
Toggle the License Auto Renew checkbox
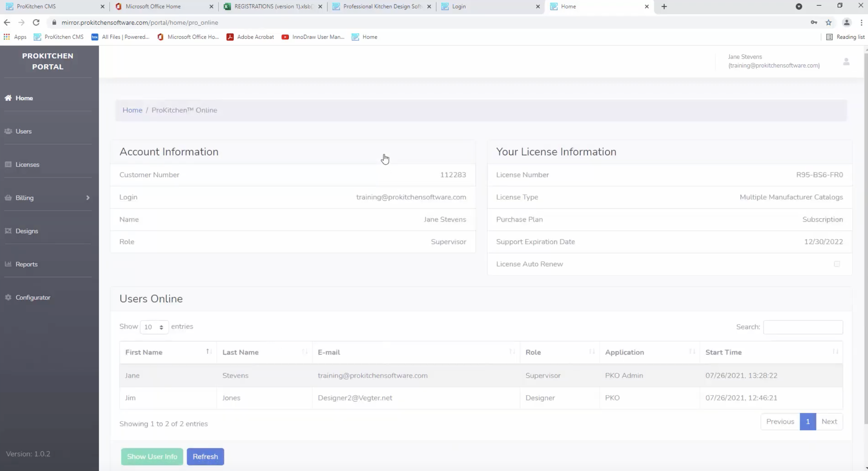[837, 264]
